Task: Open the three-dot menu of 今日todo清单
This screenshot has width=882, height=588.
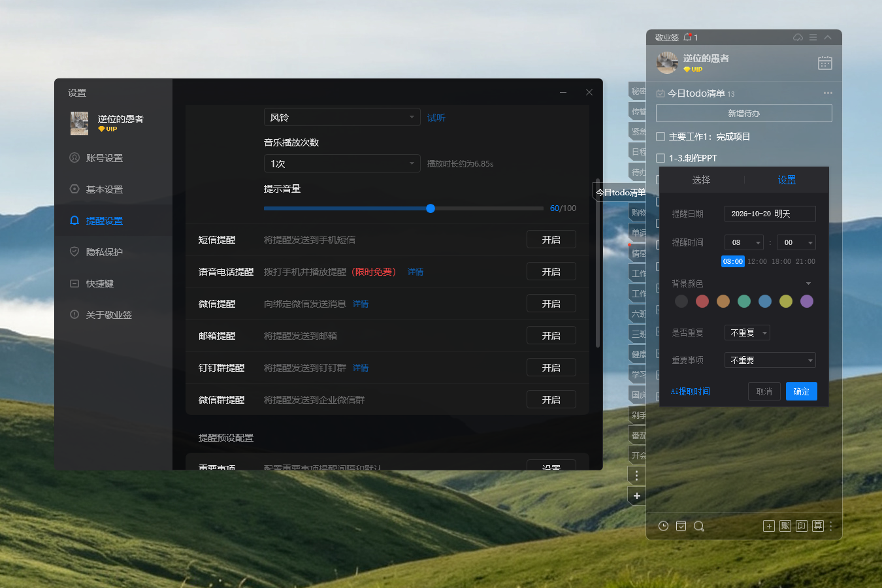Action: click(828, 93)
